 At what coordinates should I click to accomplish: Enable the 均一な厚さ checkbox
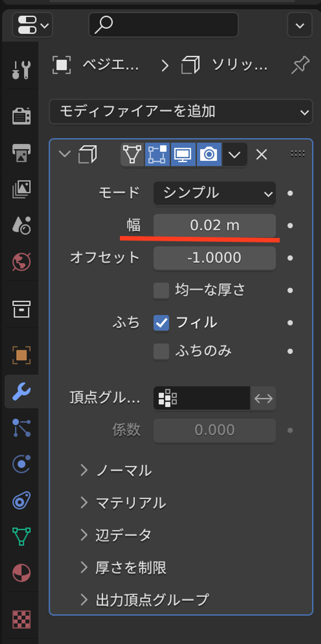(161, 290)
